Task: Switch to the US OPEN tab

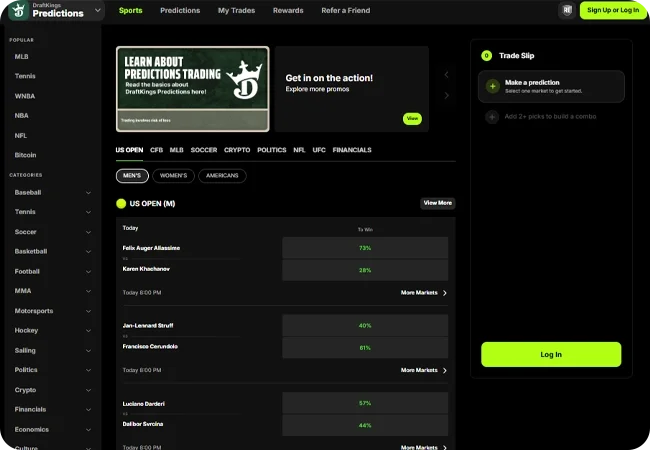Action: pos(129,150)
